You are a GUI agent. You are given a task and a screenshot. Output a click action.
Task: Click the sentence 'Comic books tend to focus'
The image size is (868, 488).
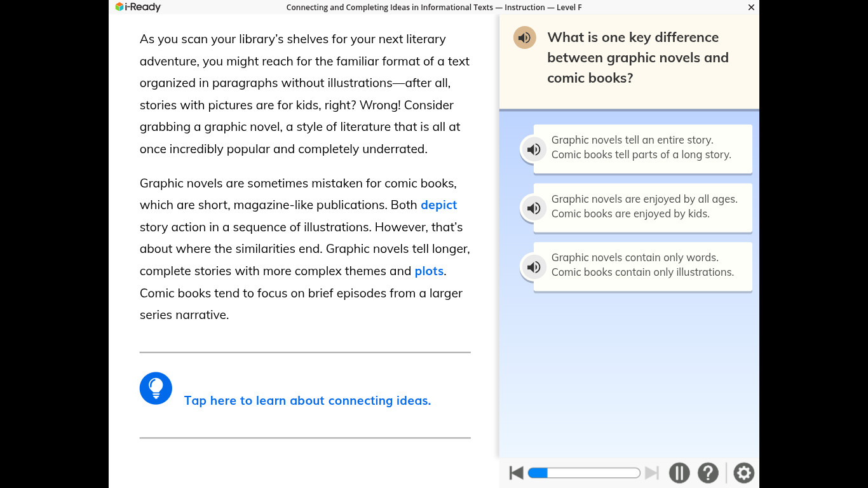(301, 304)
